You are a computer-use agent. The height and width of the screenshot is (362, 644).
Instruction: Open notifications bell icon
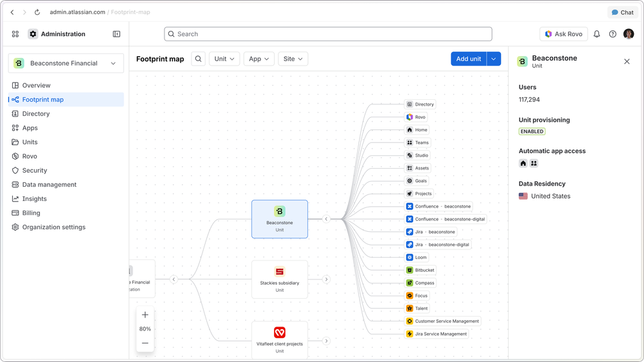[x=597, y=34]
